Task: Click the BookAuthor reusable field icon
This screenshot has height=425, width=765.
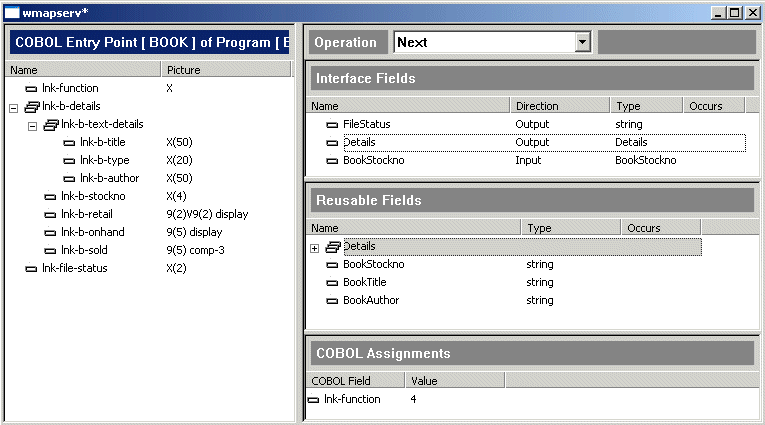Action: click(x=332, y=300)
